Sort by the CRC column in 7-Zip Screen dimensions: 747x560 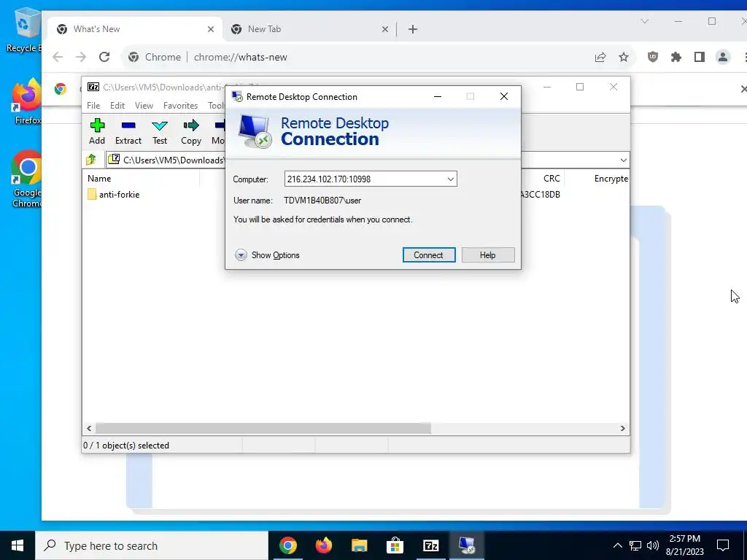coord(551,179)
